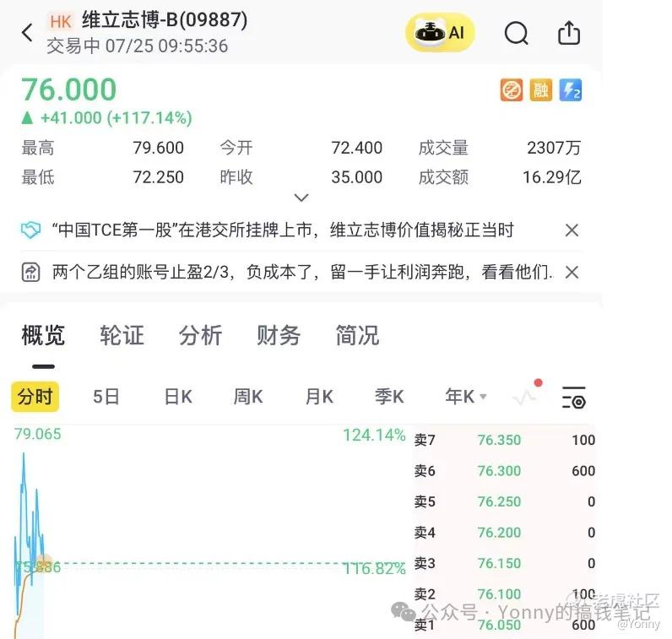Screen dimensions: 672x639
Task: Share this stock page
Action: tap(569, 33)
